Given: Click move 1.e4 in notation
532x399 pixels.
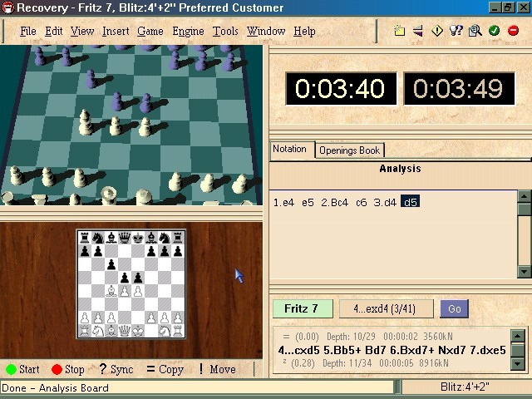Looking at the screenshot, I should pos(283,203).
